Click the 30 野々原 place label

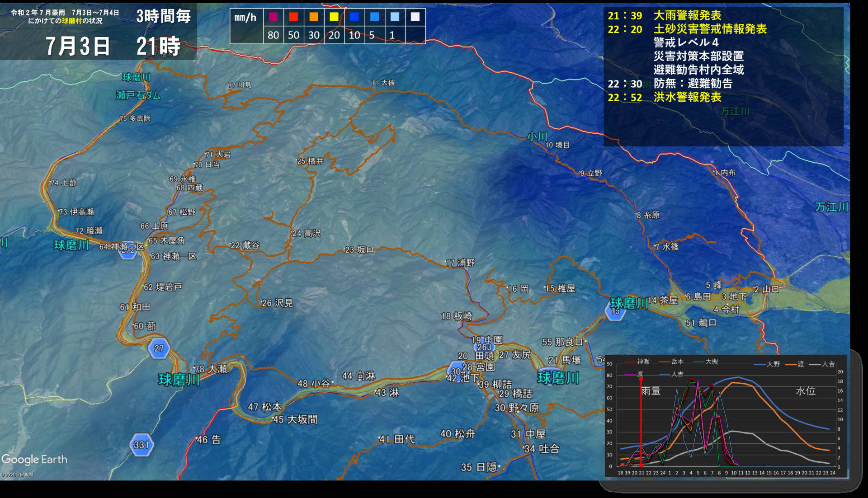coord(517,408)
